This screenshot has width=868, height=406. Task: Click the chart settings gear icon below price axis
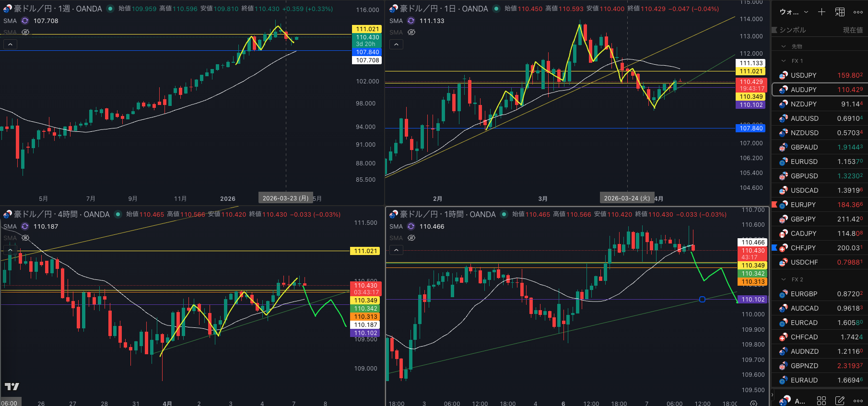point(753,403)
